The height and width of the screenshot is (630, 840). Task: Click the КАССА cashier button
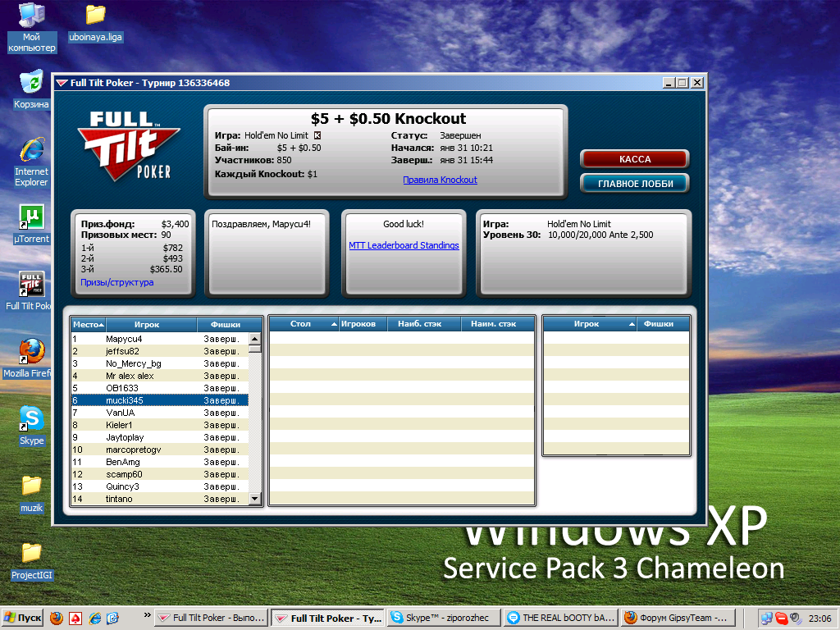pos(635,159)
